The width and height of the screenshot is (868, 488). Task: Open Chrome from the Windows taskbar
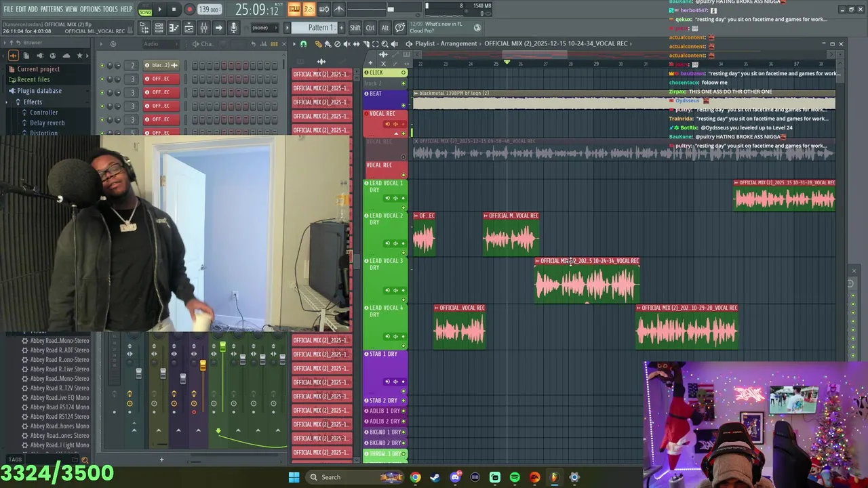415,477
